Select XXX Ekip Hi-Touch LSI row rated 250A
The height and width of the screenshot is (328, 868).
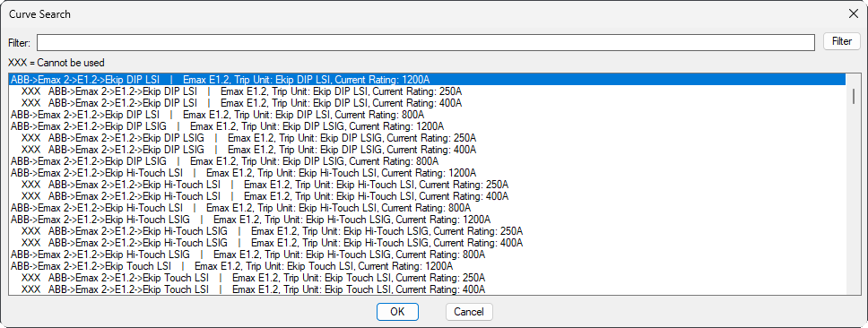click(x=428, y=185)
